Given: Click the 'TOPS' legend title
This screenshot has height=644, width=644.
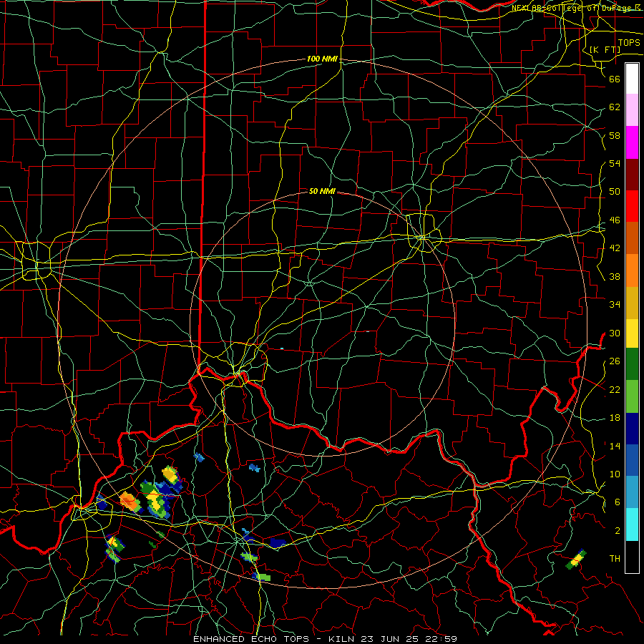Looking at the screenshot, I should [629, 43].
